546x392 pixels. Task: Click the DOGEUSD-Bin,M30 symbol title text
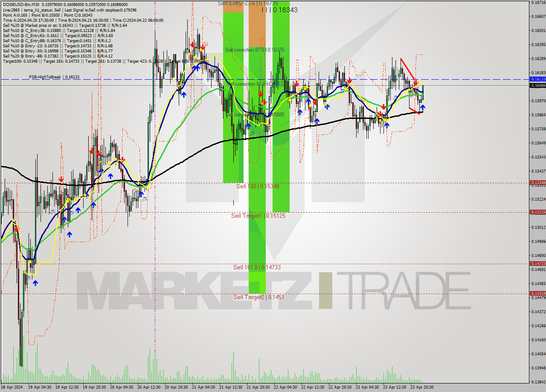(20, 5)
